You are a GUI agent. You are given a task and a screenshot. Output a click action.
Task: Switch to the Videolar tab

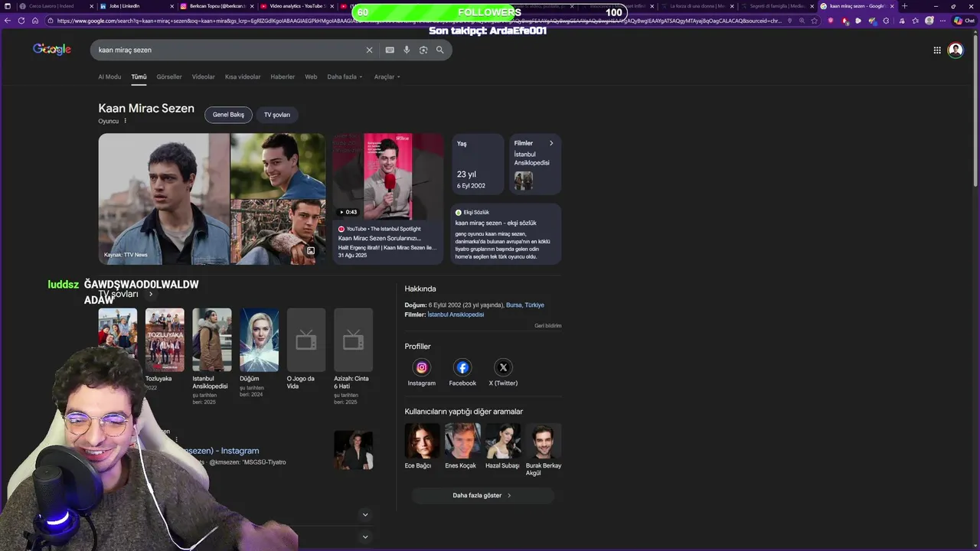(x=204, y=77)
